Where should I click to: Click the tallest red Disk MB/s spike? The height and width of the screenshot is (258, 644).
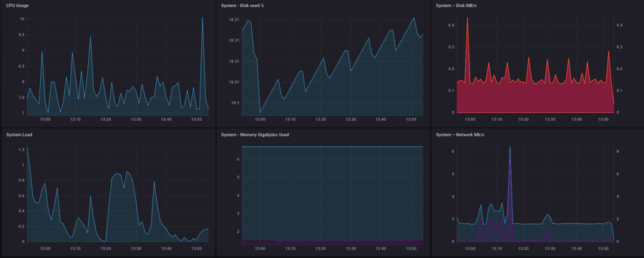coord(467,18)
